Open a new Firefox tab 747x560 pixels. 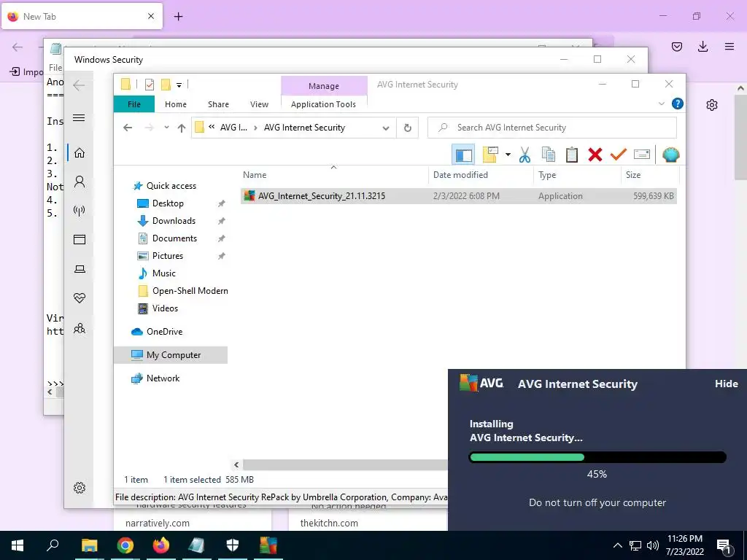[178, 17]
